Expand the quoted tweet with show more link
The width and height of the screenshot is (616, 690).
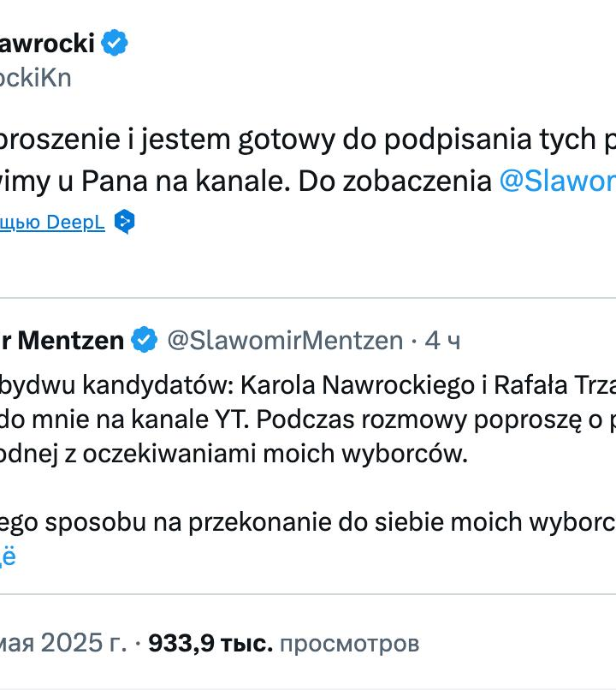(7, 556)
